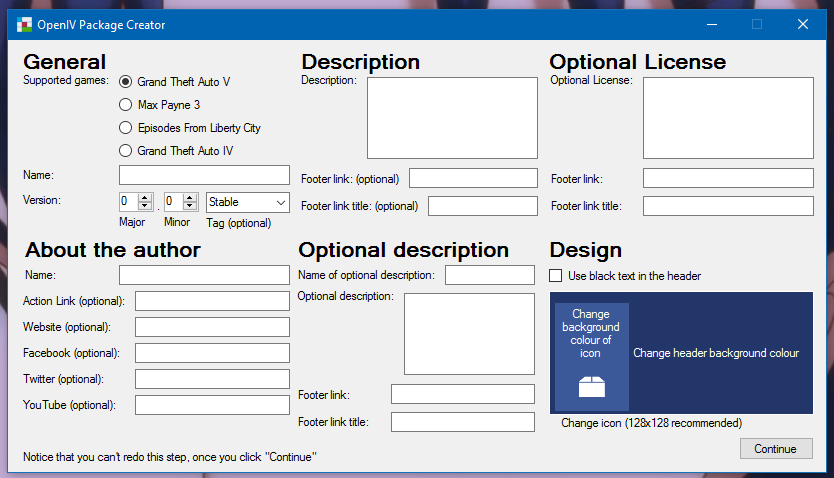Increase the Major version number
This screenshot has width=834, height=478.
click(x=145, y=198)
